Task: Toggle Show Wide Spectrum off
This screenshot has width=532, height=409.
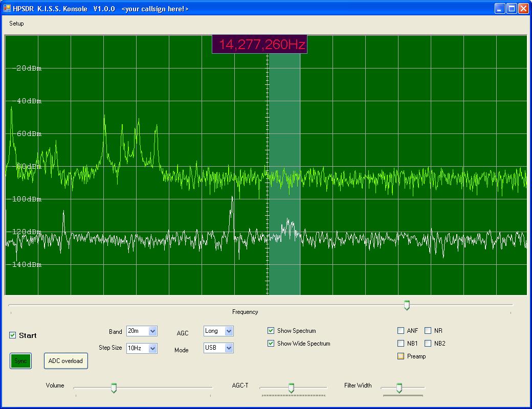Action: pyautogui.click(x=271, y=344)
